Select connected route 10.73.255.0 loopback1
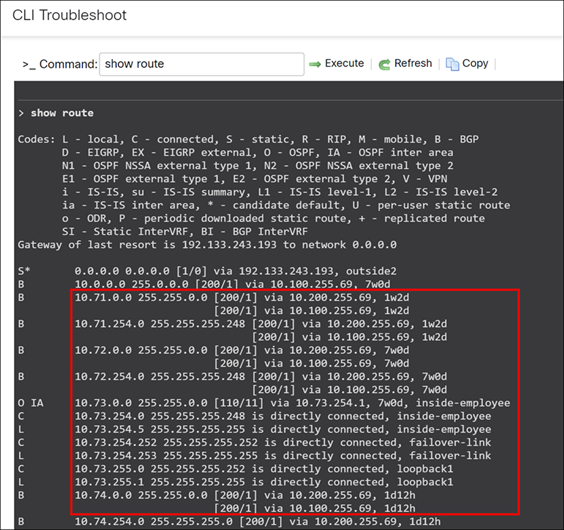Screen dimensions: 564x530 (x=236, y=469)
